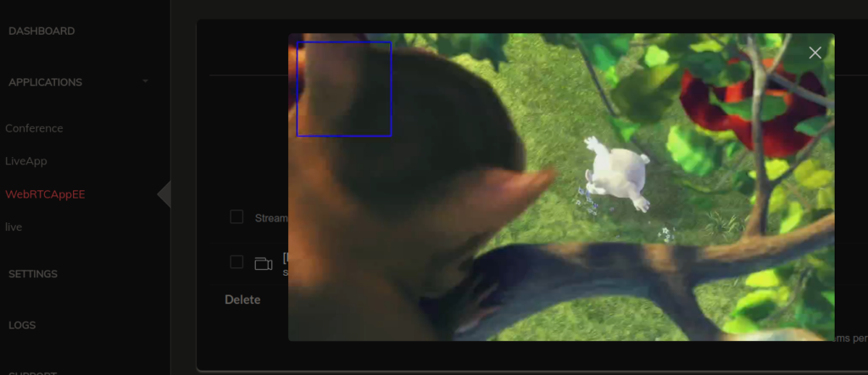Tick the checkbox beside the camera stream row
The width and height of the screenshot is (868, 375).
236,262
